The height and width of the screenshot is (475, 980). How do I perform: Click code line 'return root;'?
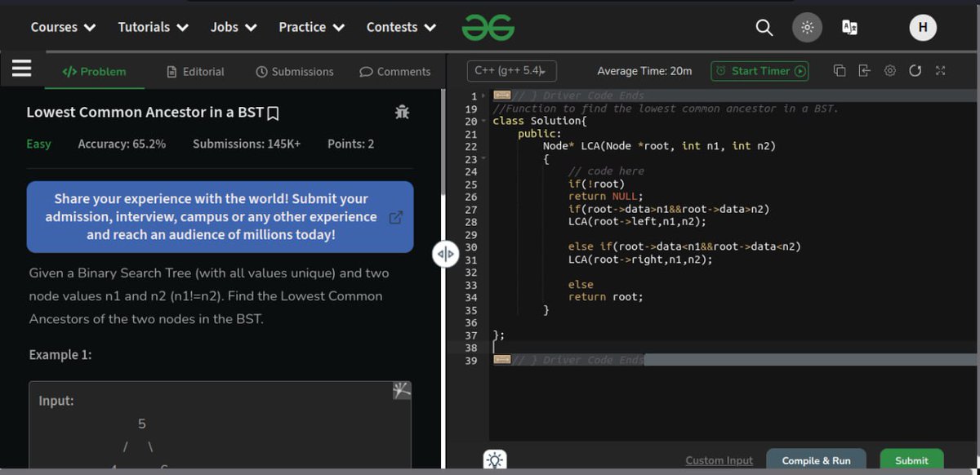click(605, 297)
